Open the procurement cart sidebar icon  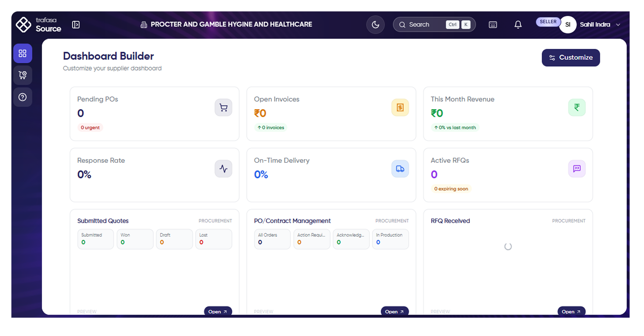click(x=23, y=75)
